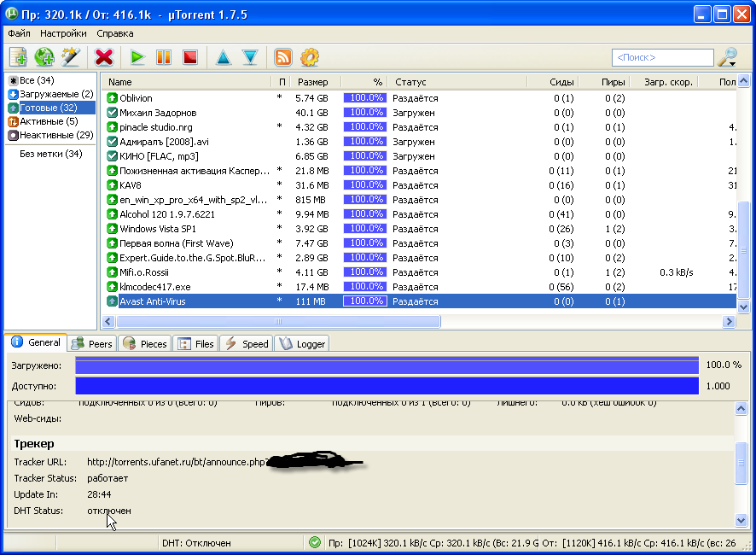Viewport: 756px width, 555px height.
Task: Click the 100.0% progress bar of Oblivion
Action: point(364,98)
